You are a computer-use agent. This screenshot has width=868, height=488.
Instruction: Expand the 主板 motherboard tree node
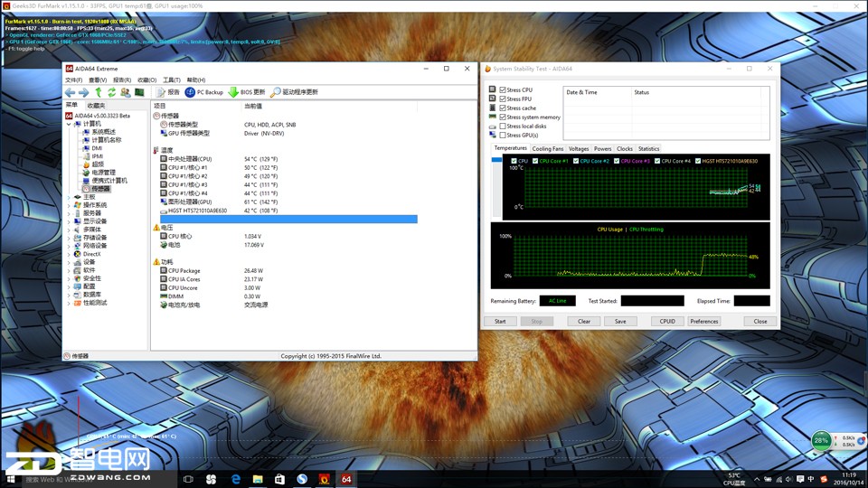[x=69, y=197]
